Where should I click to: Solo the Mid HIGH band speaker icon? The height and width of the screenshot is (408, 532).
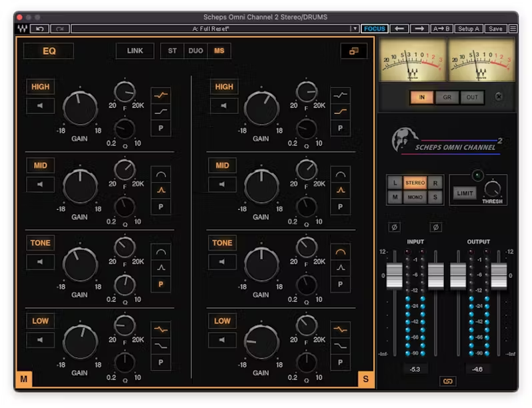[x=41, y=106]
